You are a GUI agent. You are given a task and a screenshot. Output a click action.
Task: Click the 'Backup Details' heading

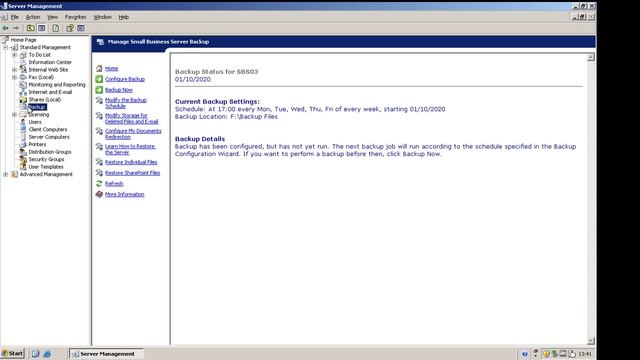200,139
